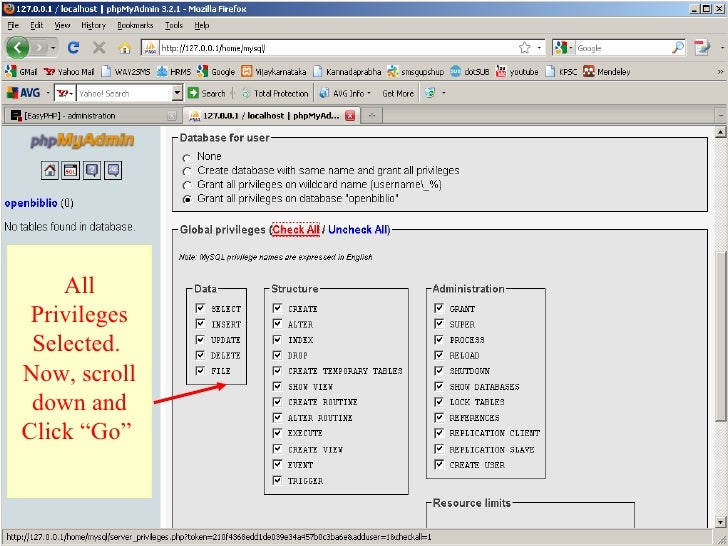The width and height of the screenshot is (728, 546).
Task: Open the SQL query window icon
Action: coord(71,170)
